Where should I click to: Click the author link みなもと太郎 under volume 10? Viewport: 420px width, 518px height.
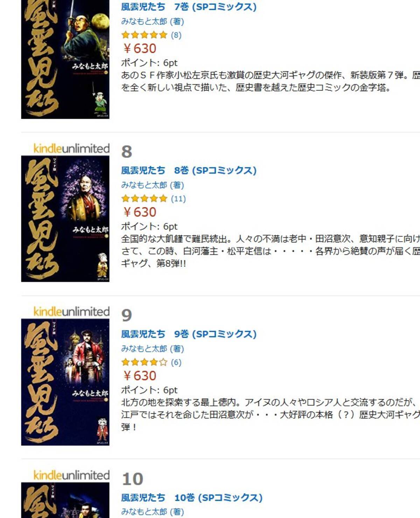[144, 512]
